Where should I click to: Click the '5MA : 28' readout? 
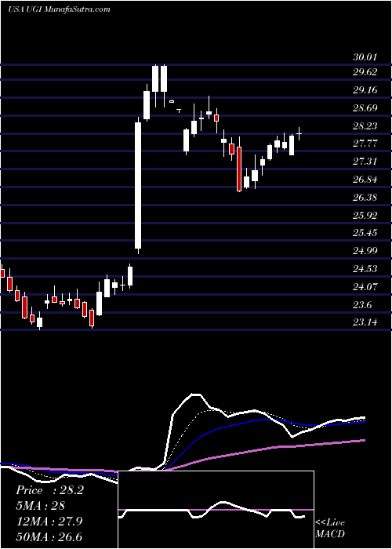tap(41, 506)
